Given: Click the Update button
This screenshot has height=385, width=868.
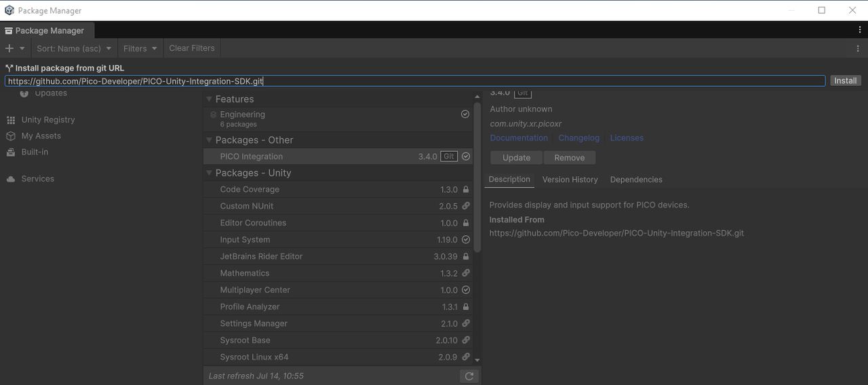Looking at the screenshot, I should pyautogui.click(x=516, y=158).
